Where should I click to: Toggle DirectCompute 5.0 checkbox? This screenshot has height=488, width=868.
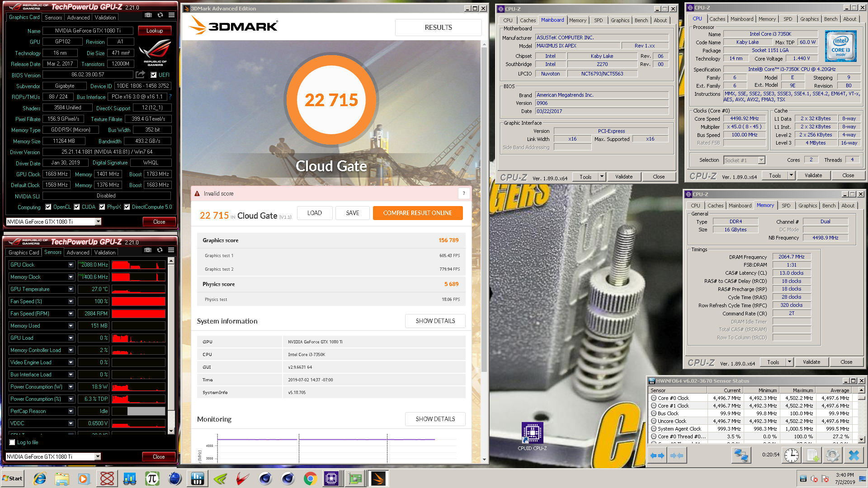point(127,207)
